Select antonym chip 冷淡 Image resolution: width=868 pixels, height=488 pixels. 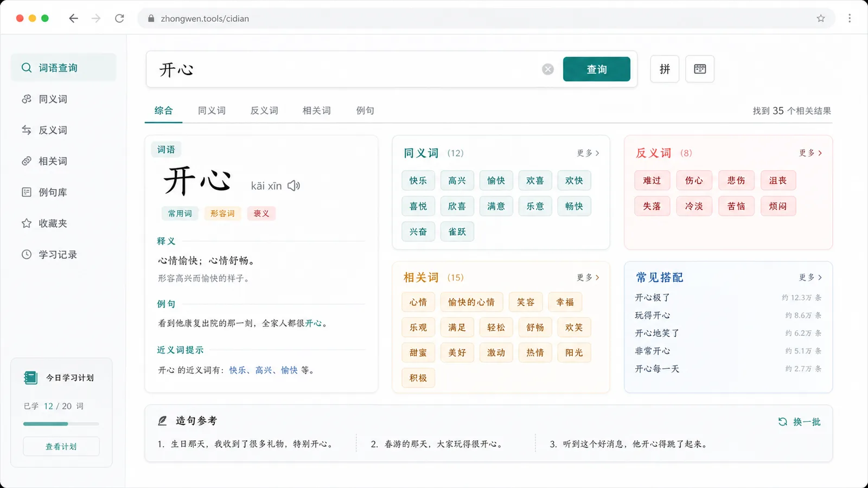pos(694,206)
